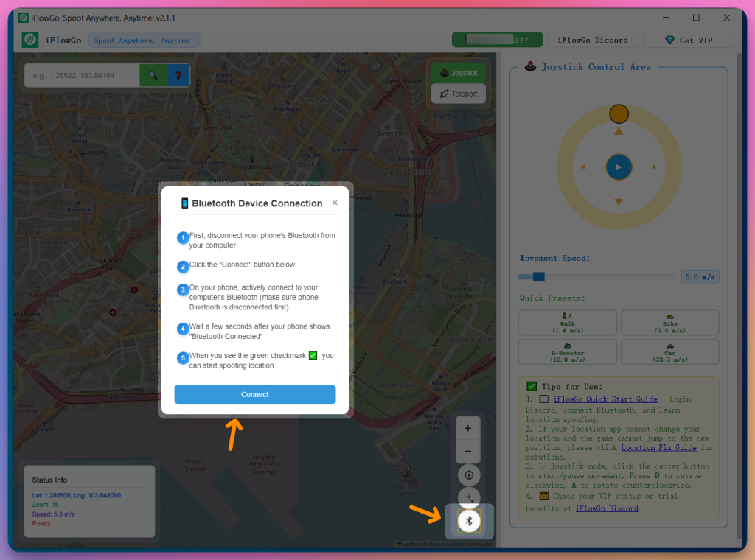Viewport: 755px width, 560px height.
Task: Click the joystick up arrow
Action: 619,131
